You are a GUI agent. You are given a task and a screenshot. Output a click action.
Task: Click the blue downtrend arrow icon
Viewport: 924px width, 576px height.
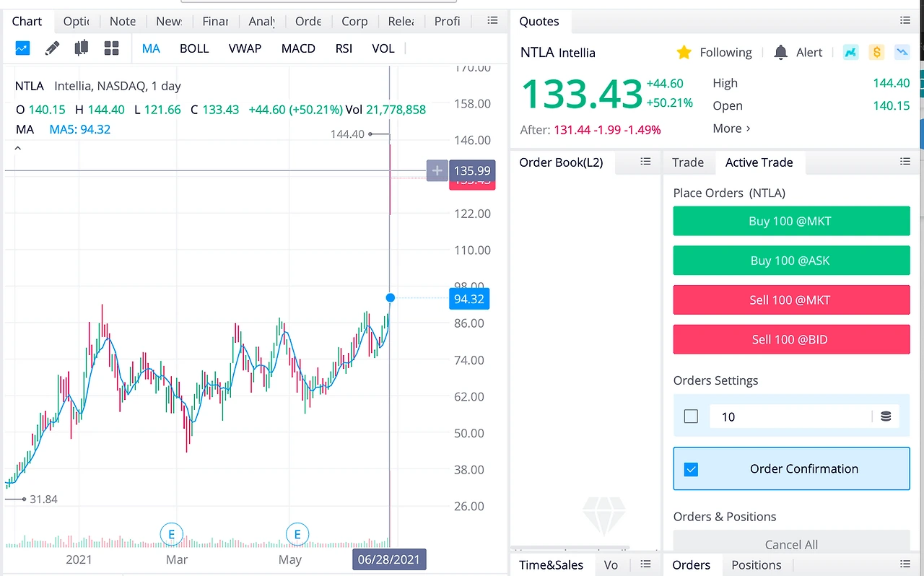point(902,52)
